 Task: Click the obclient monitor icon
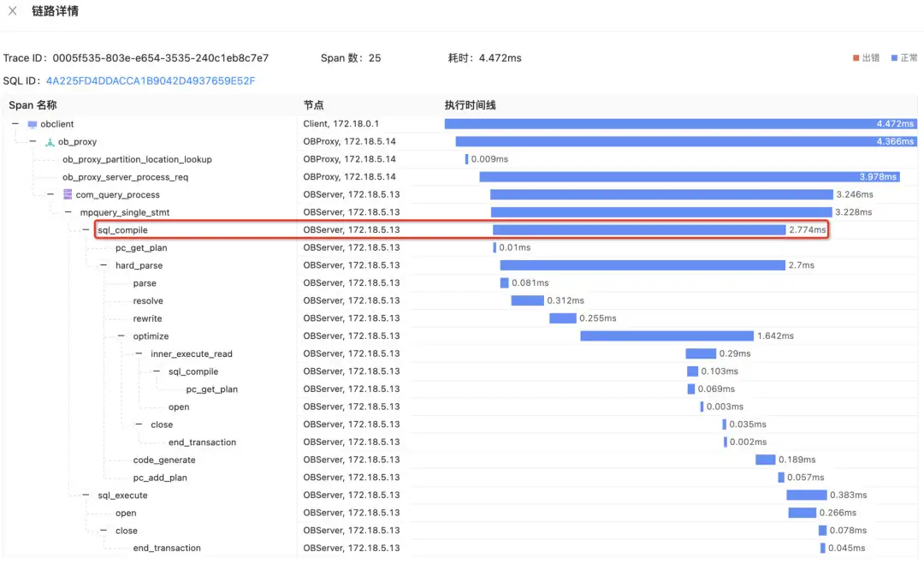33,124
